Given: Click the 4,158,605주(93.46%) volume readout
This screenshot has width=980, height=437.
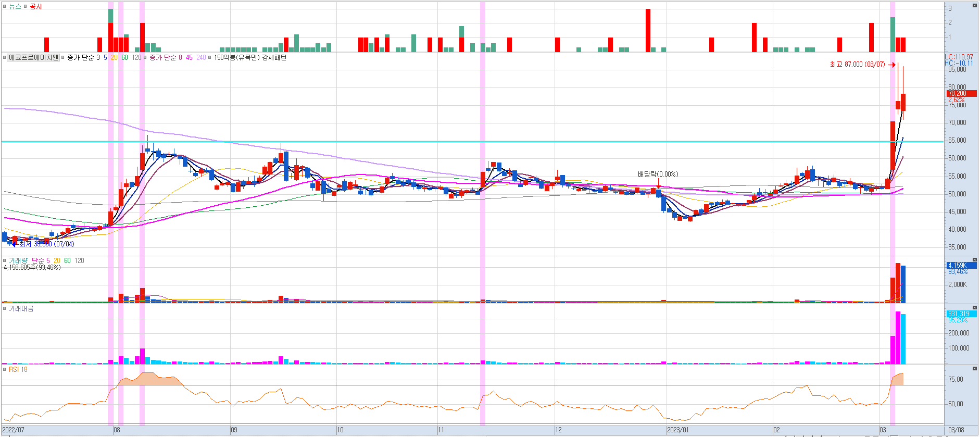Looking at the screenshot, I should click(32, 267).
